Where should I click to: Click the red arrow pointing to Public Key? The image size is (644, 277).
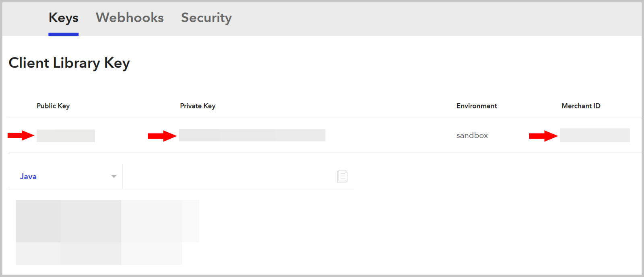click(21, 135)
